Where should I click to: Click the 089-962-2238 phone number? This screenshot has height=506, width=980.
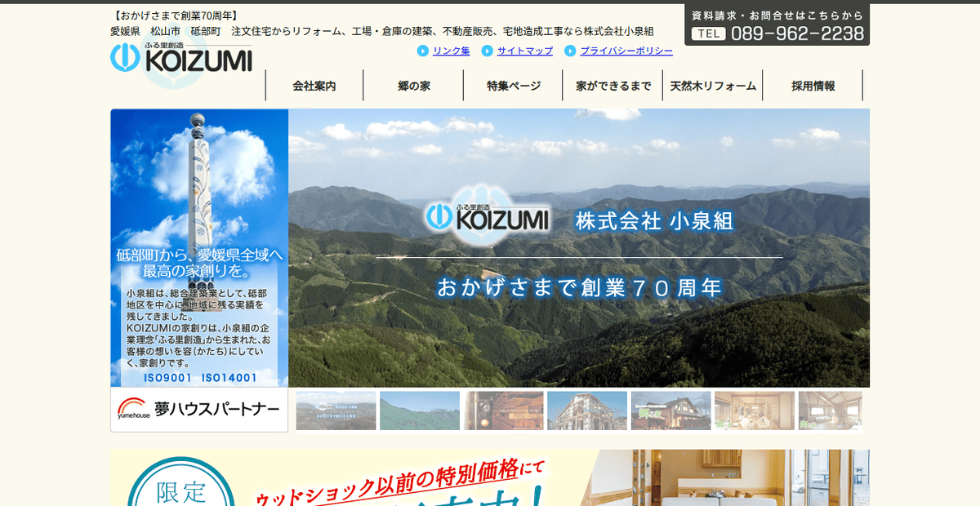(x=798, y=33)
